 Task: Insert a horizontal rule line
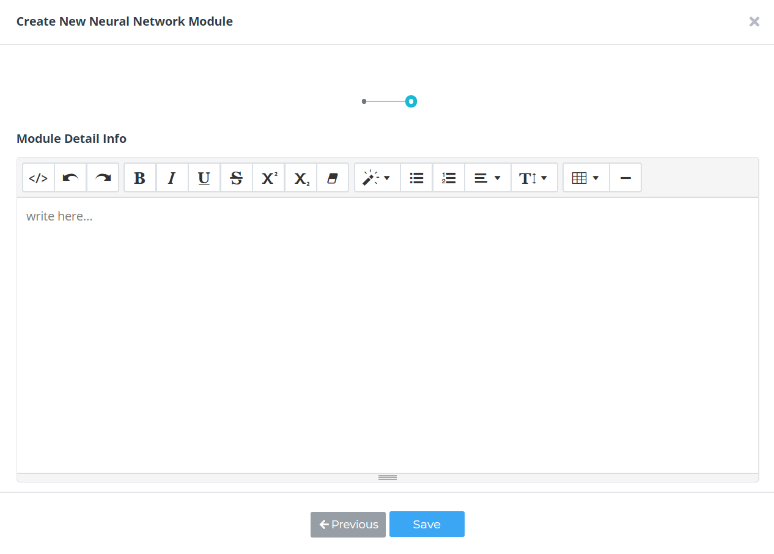(625, 178)
